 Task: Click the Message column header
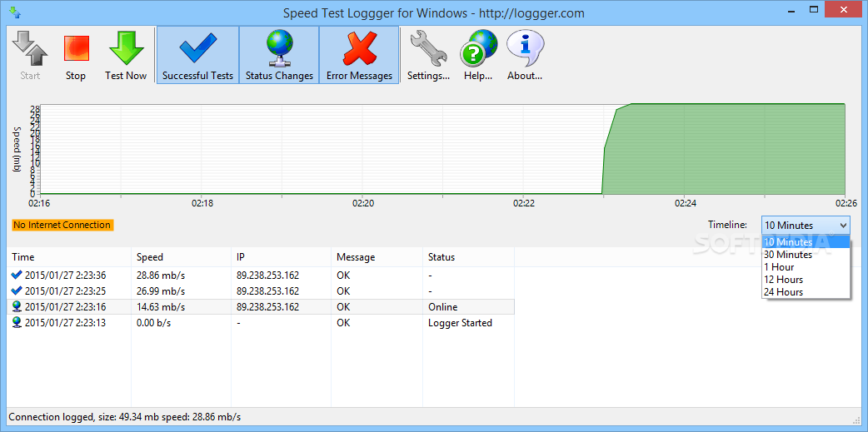click(x=377, y=257)
